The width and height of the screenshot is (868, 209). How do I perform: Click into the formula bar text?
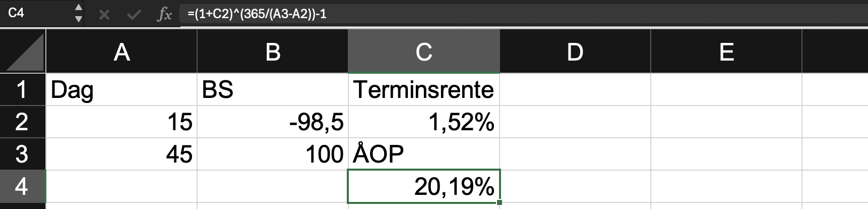[x=524, y=14]
